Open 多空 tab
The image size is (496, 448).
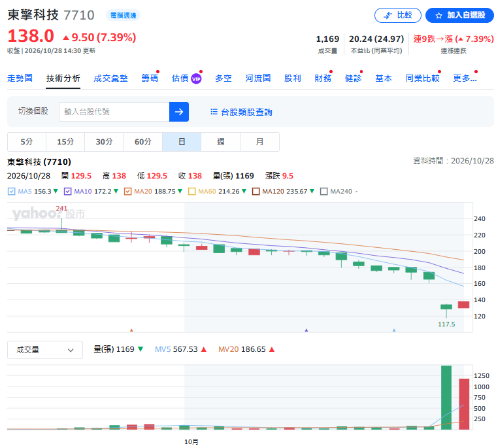pyautogui.click(x=223, y=78)
